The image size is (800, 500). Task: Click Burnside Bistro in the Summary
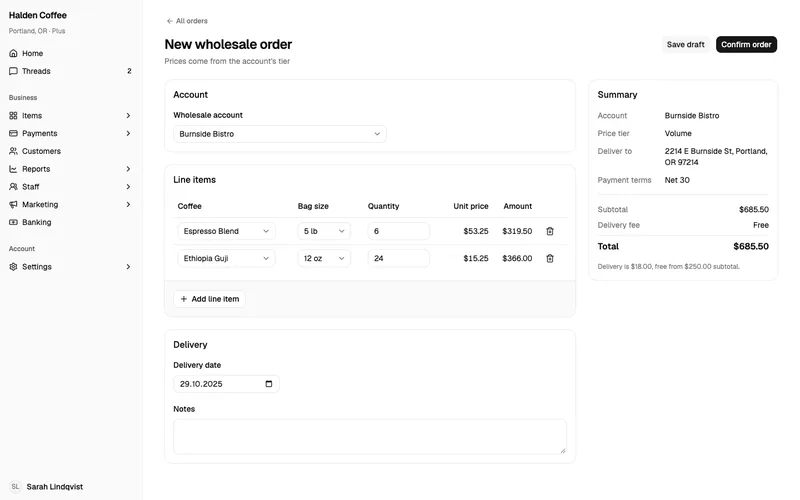[692, 116]
